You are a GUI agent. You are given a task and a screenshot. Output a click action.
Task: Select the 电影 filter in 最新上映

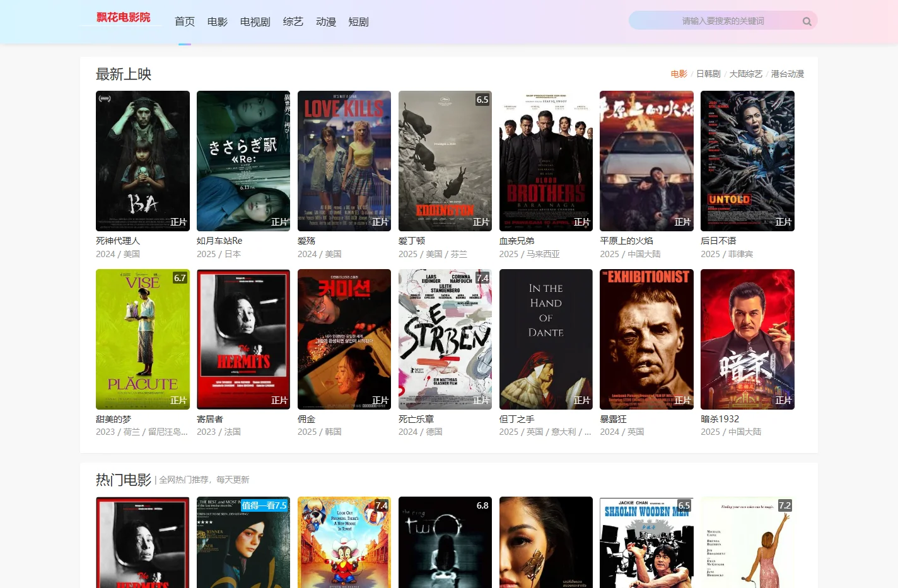pyautogui.click(x=679, y=74)
